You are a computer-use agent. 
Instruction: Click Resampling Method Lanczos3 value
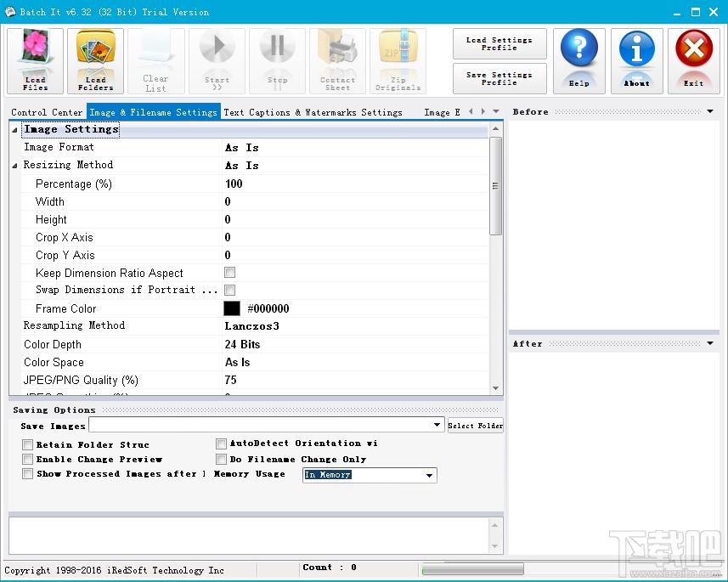click(252, 326)
